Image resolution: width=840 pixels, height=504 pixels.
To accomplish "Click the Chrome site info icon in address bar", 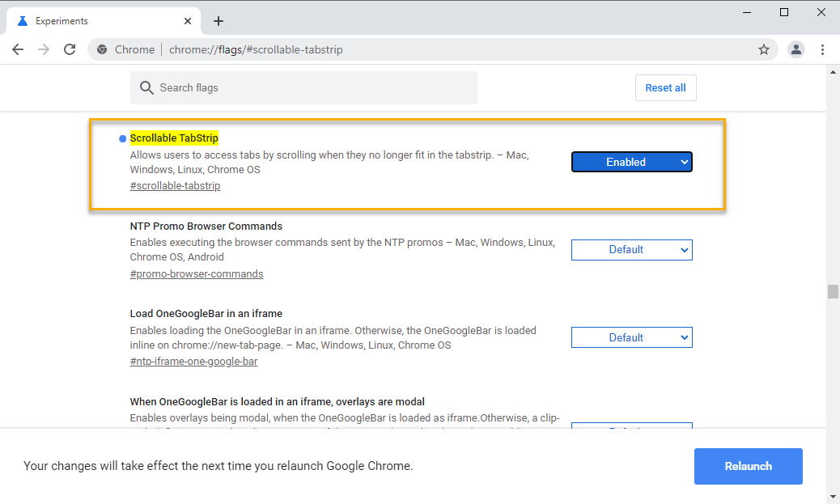I will pyautogui.click(x=102, y=49).
